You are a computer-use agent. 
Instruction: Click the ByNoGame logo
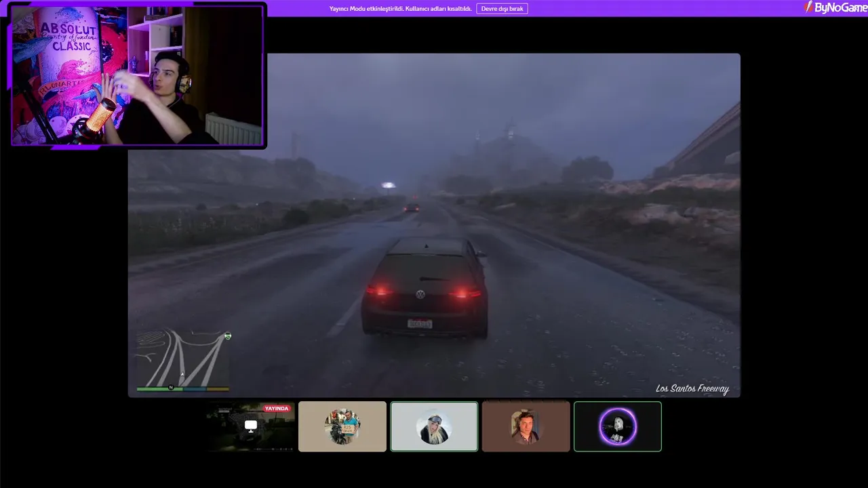tap(835, 7)
